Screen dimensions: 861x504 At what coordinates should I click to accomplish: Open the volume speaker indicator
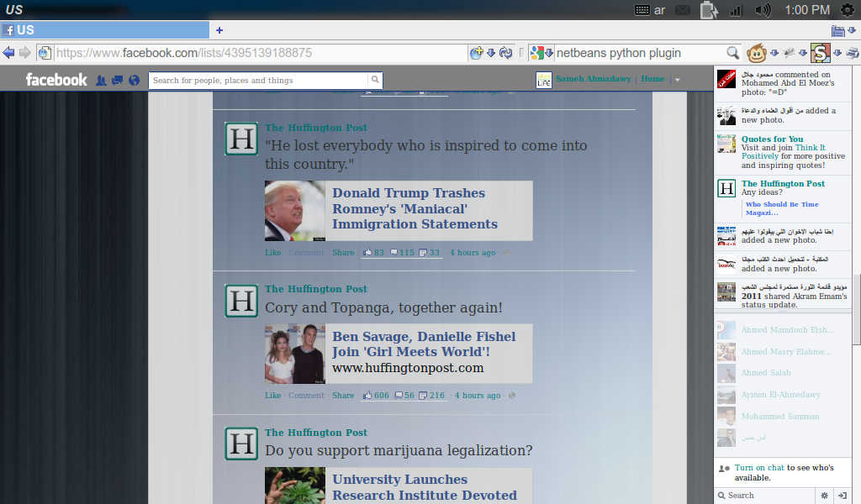[763, 10]
